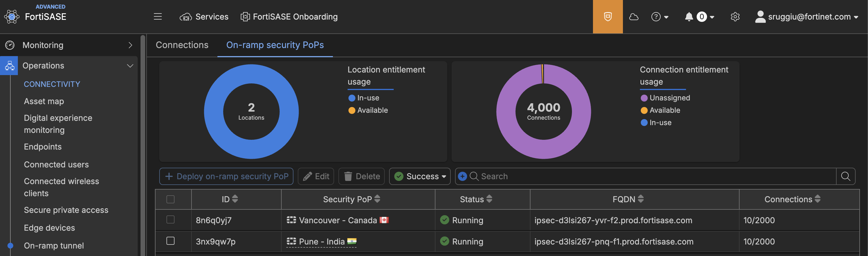Open the settings gear icon
This screenshot has height=256, width=868.
click(735, 16)
